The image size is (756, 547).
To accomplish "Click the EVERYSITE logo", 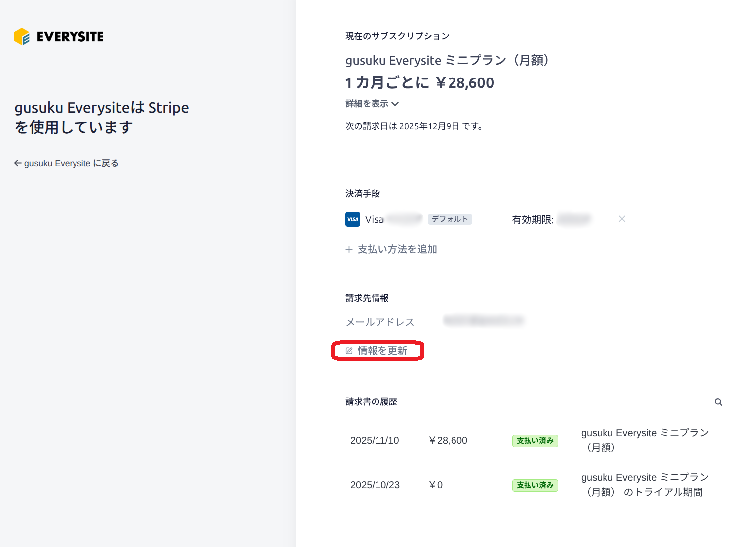I will 59,36.
